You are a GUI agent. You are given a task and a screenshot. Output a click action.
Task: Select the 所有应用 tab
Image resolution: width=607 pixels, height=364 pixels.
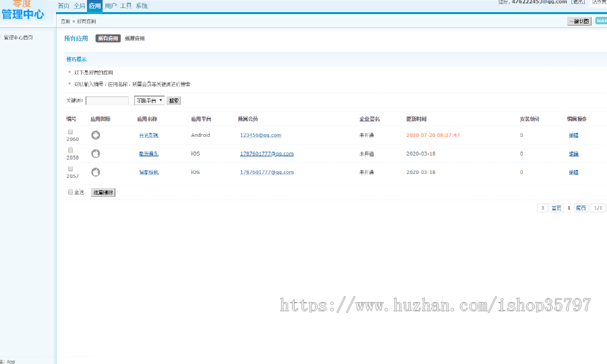click(x=108, y=38)
